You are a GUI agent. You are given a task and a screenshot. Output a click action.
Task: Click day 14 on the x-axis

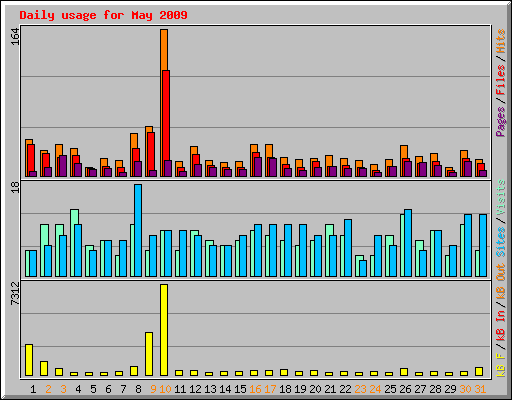pyautogui.click(x=225, y=389)
